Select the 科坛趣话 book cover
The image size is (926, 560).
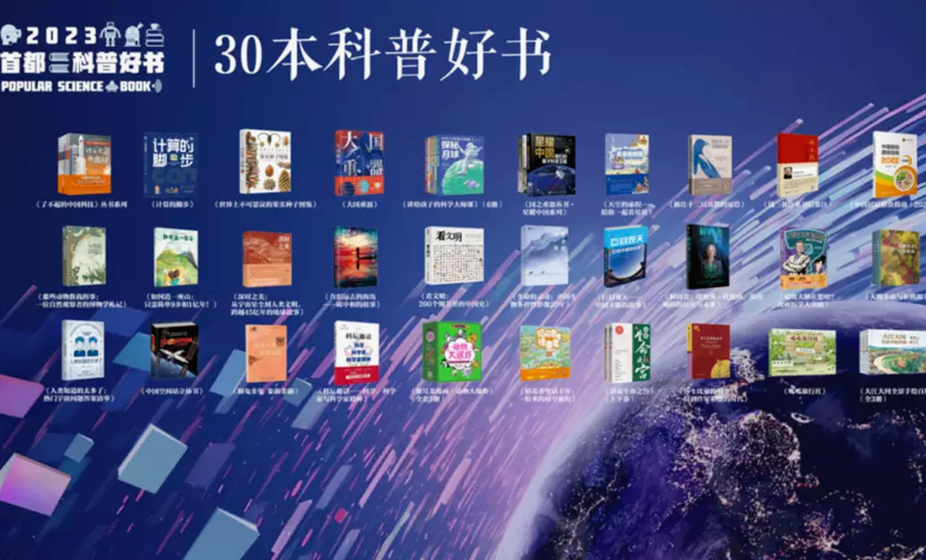(356, 352)
